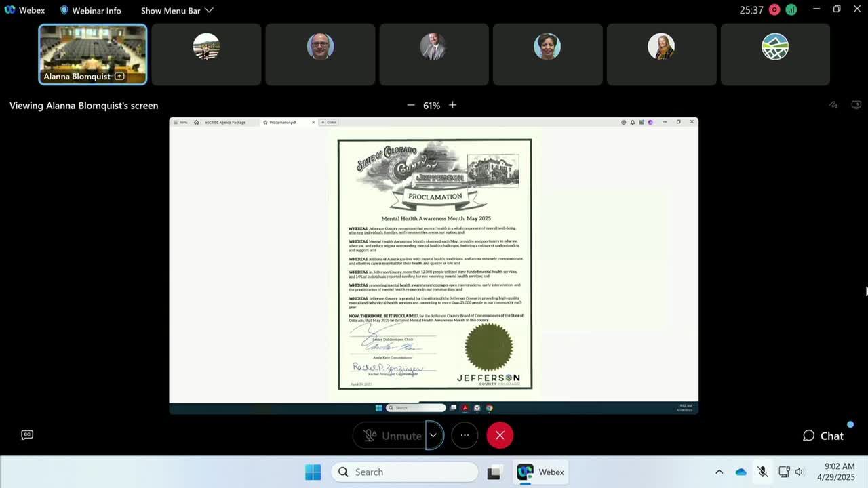Screen dimensions: 868x488
Task: Unmute the microphone
Action: click(390, 435)
